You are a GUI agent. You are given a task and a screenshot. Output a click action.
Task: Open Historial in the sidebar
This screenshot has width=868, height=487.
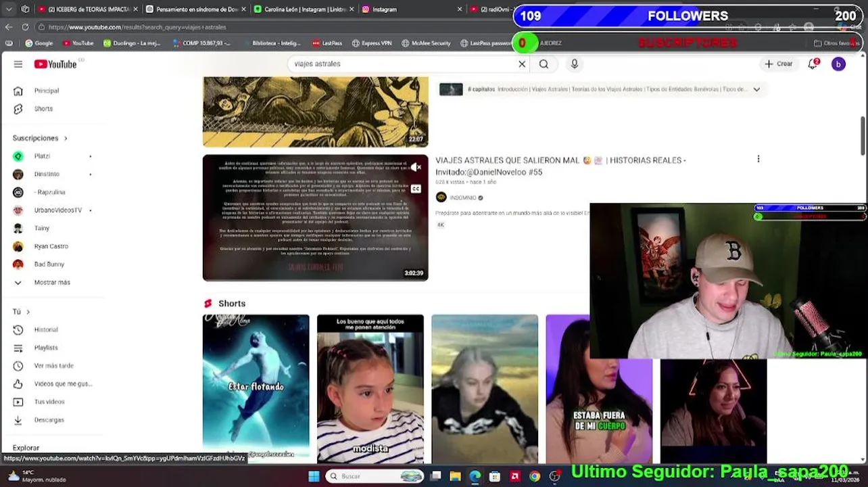[x=46, y=330]
